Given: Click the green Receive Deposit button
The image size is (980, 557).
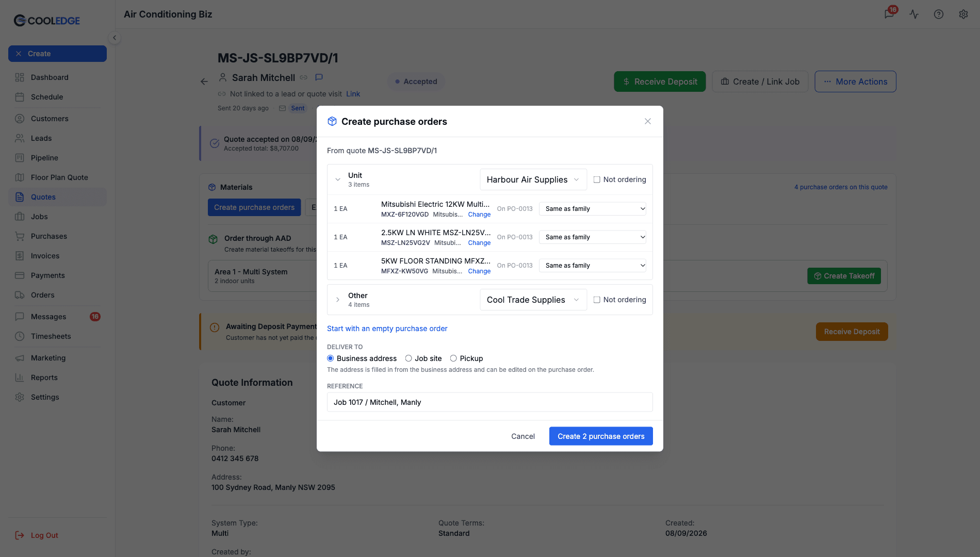Looking at the screenshot, I should pyautogui.click(x=660, y=81).
